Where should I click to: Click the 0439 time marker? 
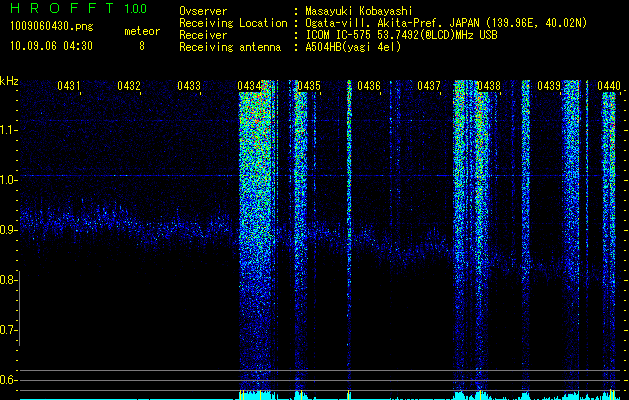pyautogui.click(x=549, y=86)
